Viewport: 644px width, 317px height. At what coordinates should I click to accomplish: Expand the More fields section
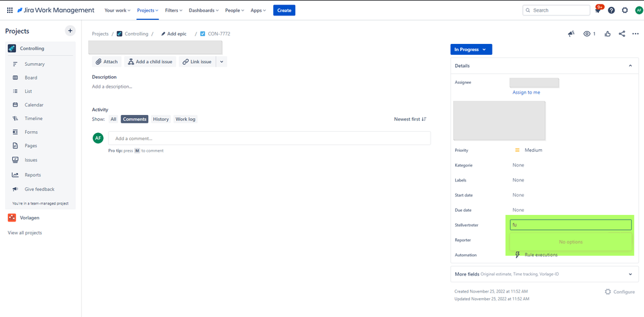click(x=544, y=274)
